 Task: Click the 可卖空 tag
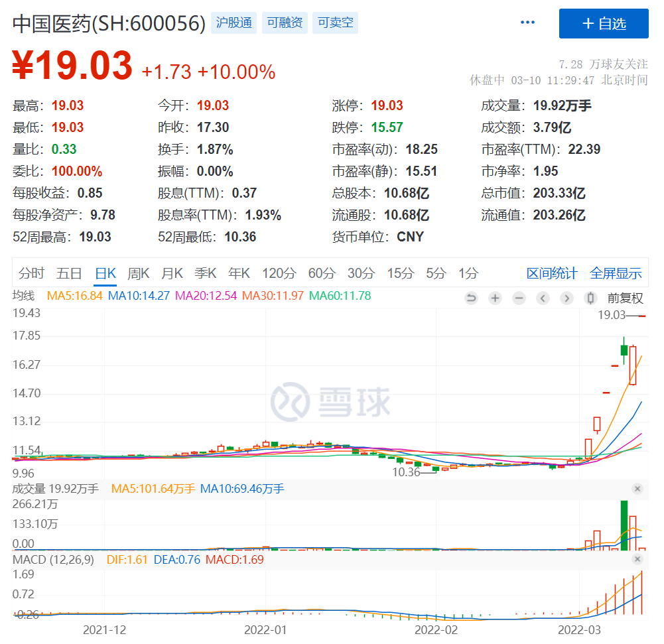pyautogui.click(x=336, y=23)
